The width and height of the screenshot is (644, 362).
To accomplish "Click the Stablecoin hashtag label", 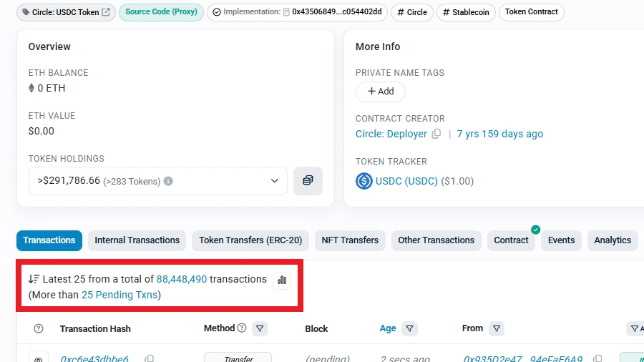I will 466,12.
